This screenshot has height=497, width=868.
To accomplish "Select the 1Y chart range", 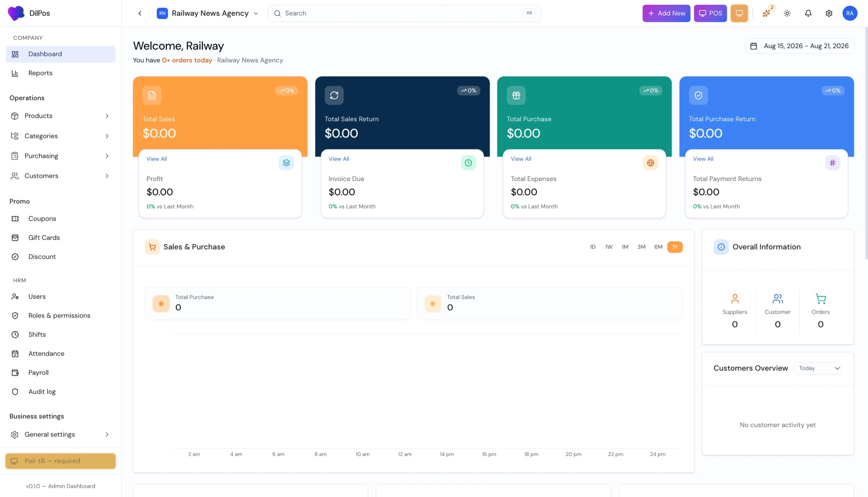I will (x=675, y=247).
